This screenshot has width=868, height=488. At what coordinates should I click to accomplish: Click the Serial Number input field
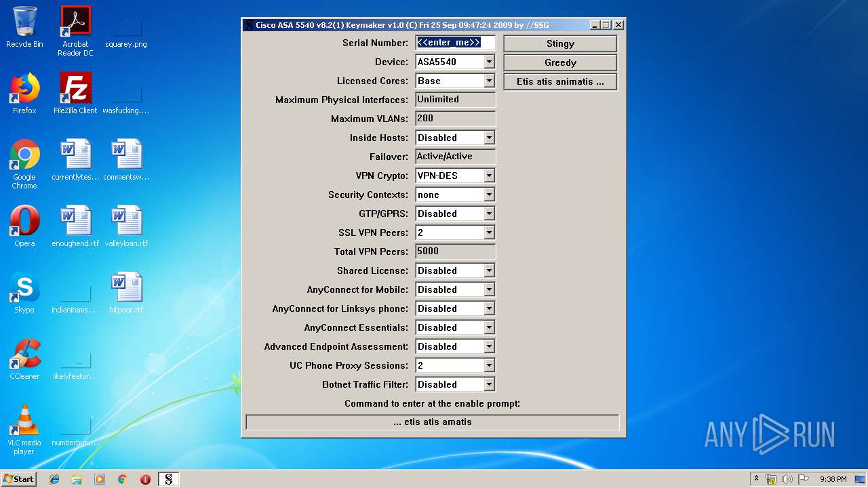coord(455,43)
